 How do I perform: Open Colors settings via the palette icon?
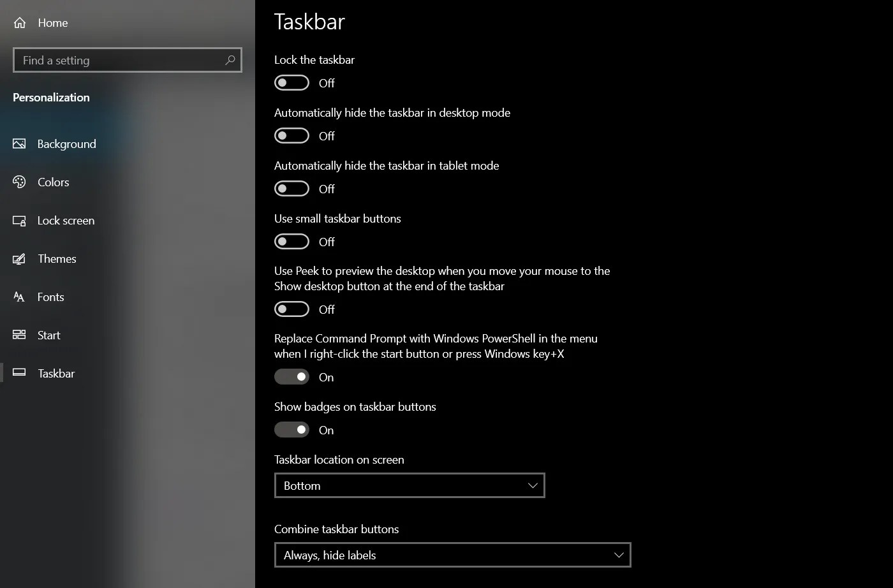click(18, 182)
